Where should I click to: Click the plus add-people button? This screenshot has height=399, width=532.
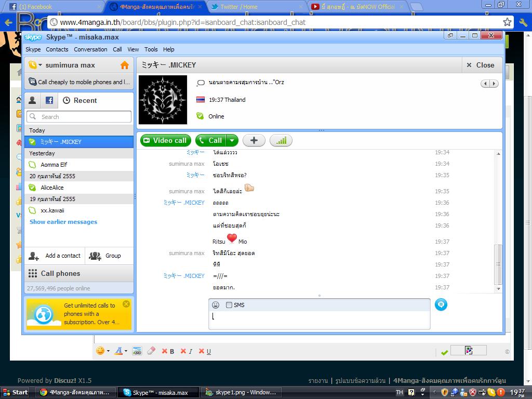(x=254, y=140)
